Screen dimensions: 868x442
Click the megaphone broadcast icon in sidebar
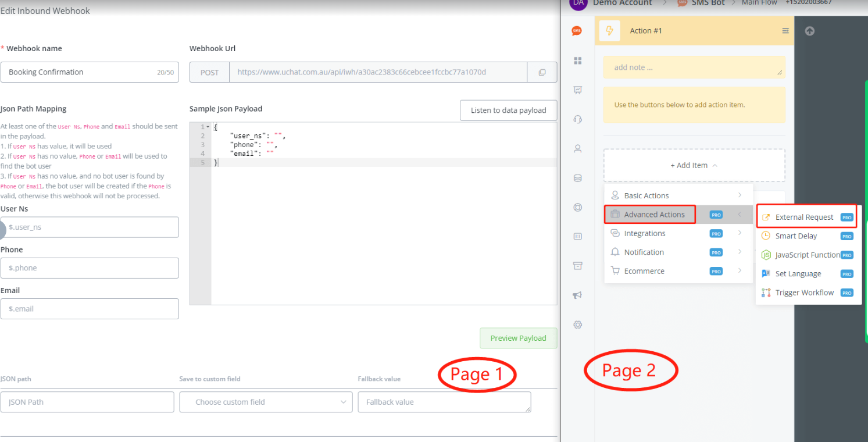point(577,295)
